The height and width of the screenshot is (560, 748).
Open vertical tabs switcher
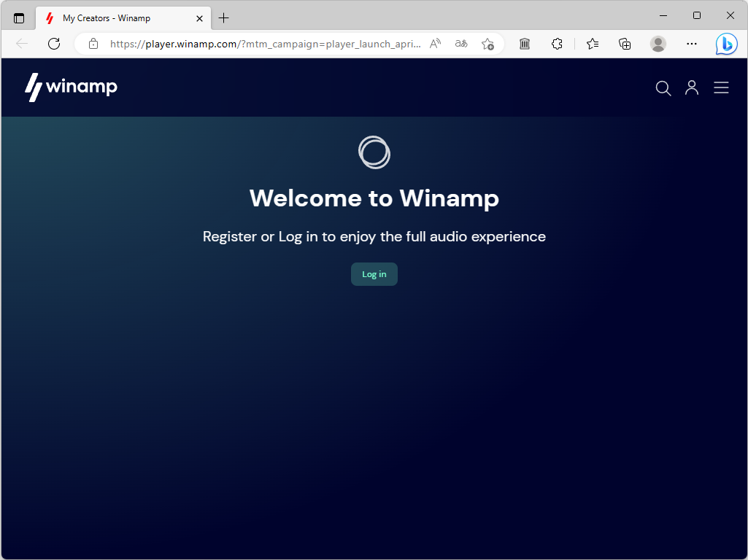(18, 17)
